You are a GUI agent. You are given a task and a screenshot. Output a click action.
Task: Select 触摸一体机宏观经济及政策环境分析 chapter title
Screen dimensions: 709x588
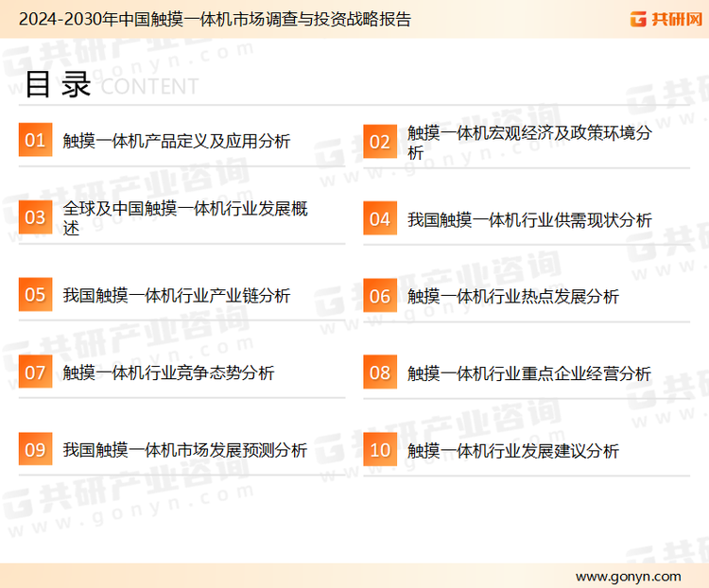point(529,142)
